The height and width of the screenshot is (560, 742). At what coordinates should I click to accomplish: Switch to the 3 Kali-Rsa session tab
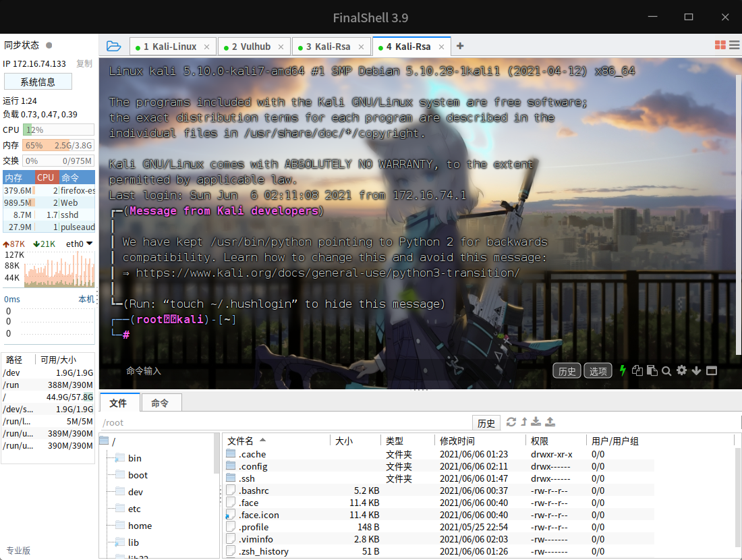[x=331, y=47]
